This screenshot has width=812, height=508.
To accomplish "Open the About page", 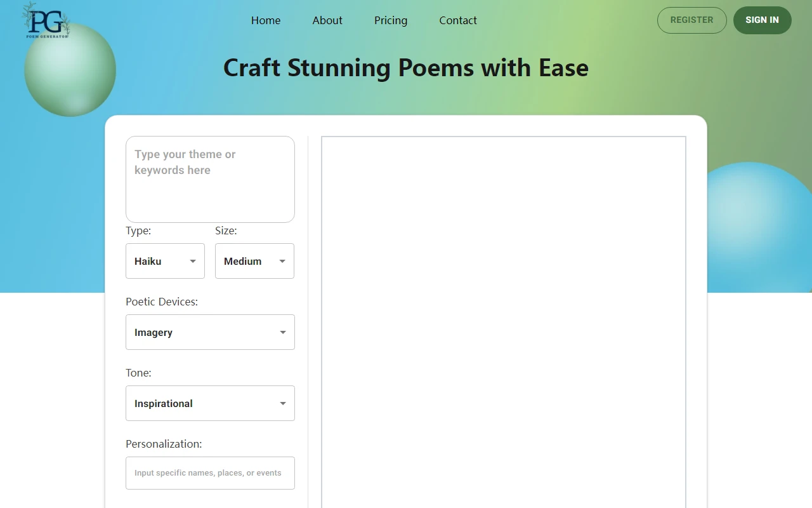I will pyautogui.click(x=327, y=20).
